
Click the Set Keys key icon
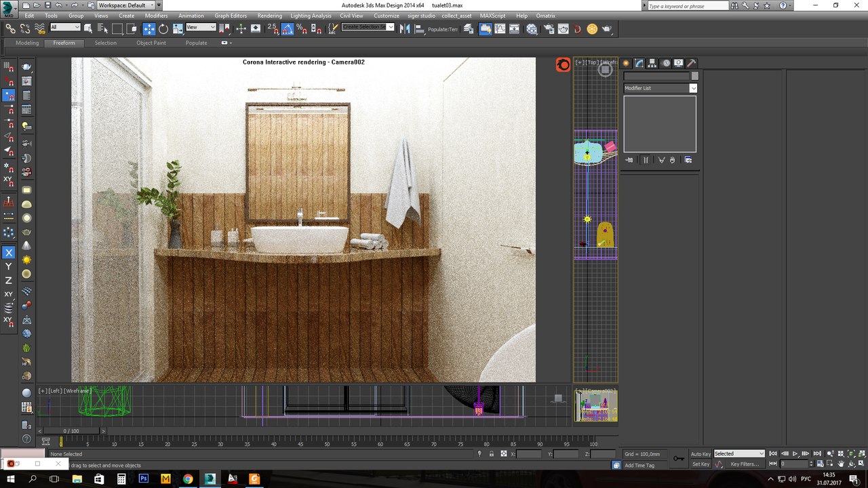679,459
